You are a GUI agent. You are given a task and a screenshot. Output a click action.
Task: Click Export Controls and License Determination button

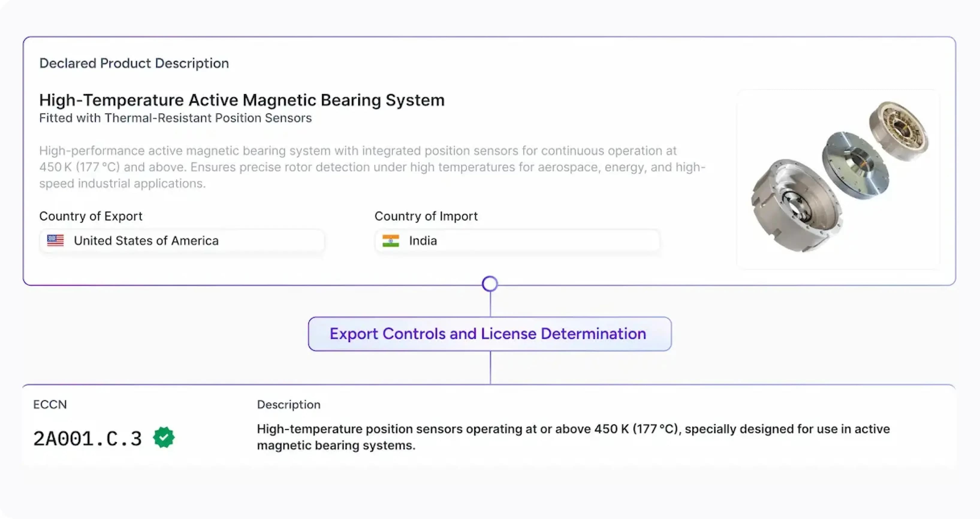[490, 334]
